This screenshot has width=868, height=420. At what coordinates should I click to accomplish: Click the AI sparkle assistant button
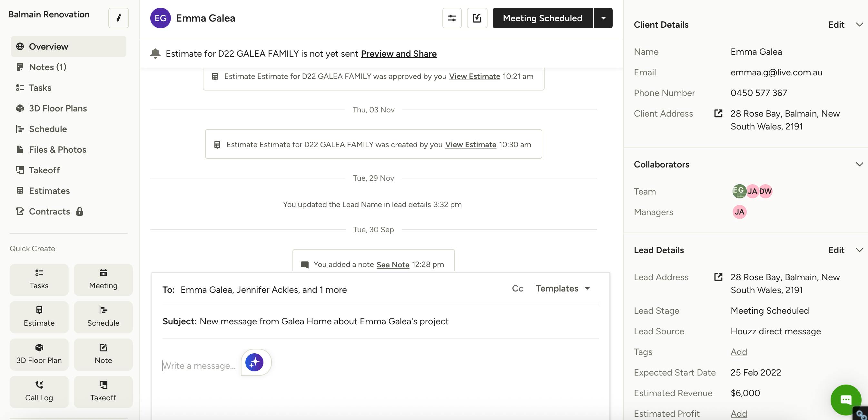(x=254, y=362)
